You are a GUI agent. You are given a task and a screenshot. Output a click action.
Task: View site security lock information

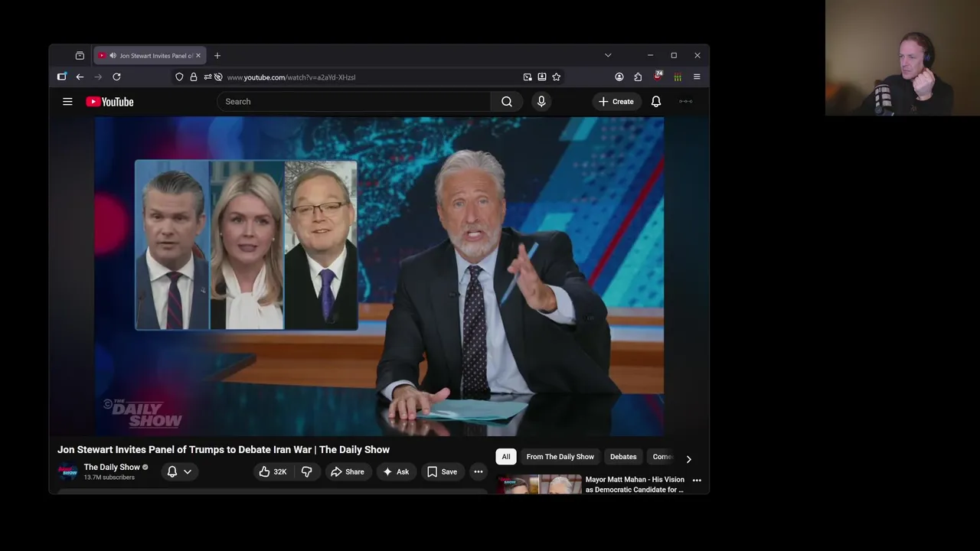coord(193,77)
